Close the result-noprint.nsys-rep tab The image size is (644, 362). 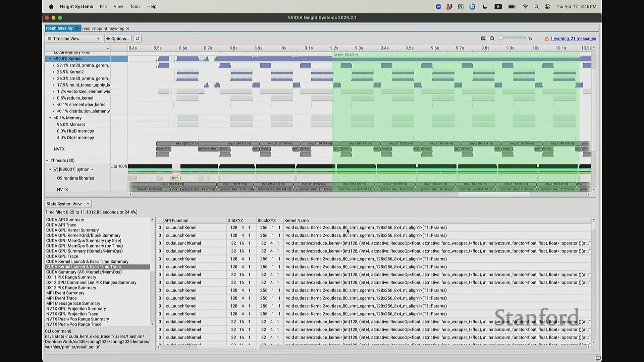click(128, 29)
